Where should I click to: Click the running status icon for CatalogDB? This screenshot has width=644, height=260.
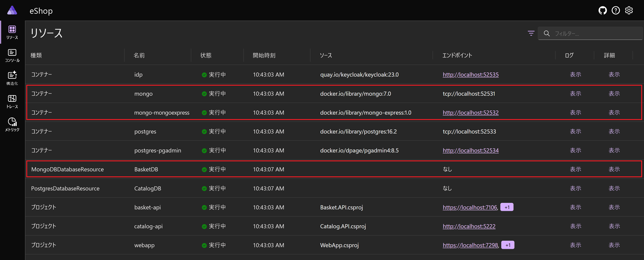[x=204, y=189]
